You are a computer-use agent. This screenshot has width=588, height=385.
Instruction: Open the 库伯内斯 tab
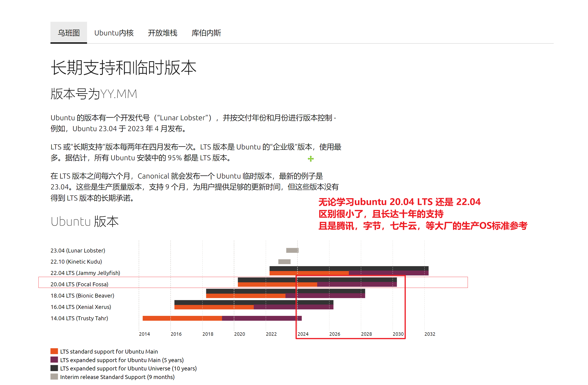[x=206, y=33]
